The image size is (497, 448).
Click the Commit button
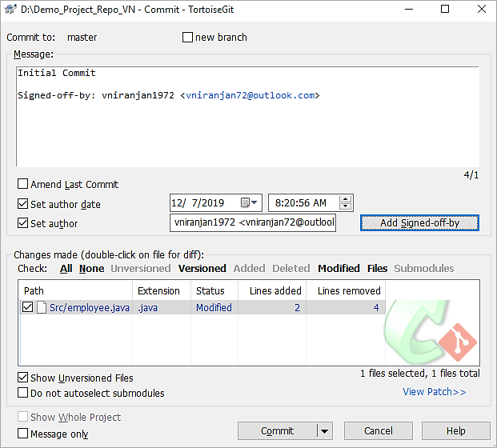tap(278, 431)
